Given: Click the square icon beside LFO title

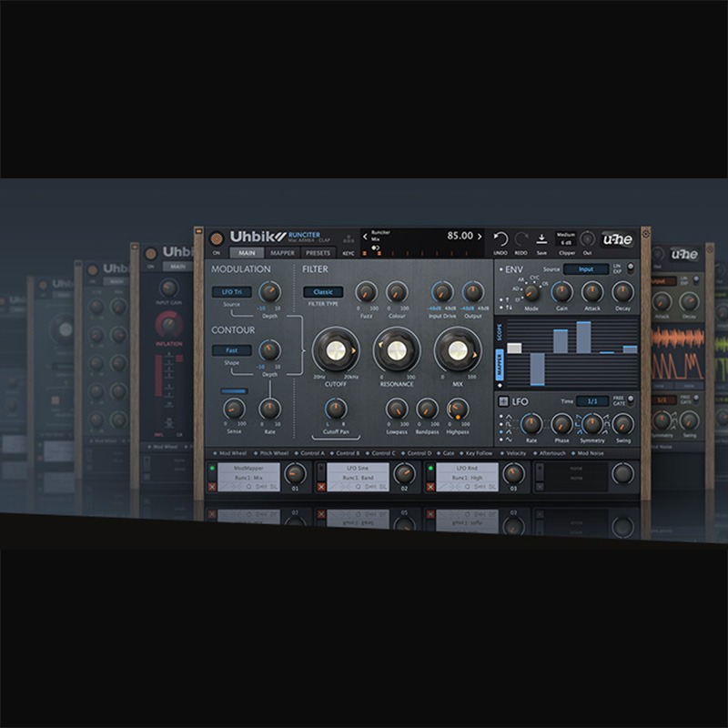Looking at the screenshot, I should [503, 401].
